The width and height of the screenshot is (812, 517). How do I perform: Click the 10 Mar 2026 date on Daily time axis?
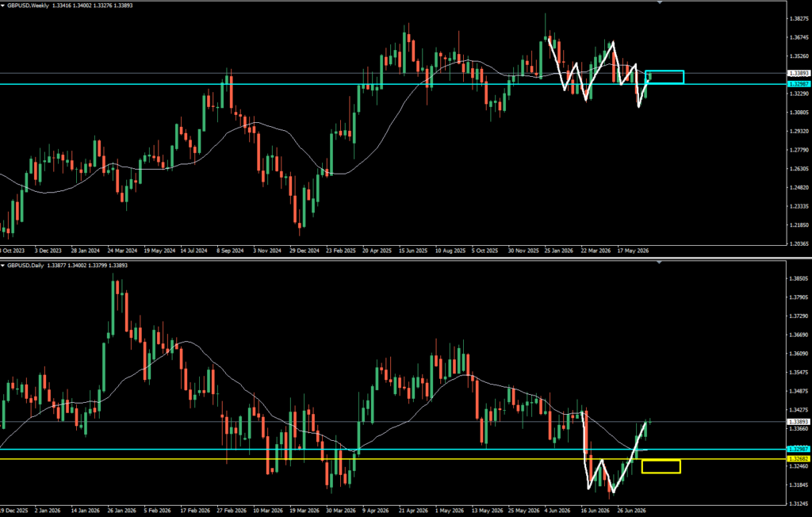(268, 511)
